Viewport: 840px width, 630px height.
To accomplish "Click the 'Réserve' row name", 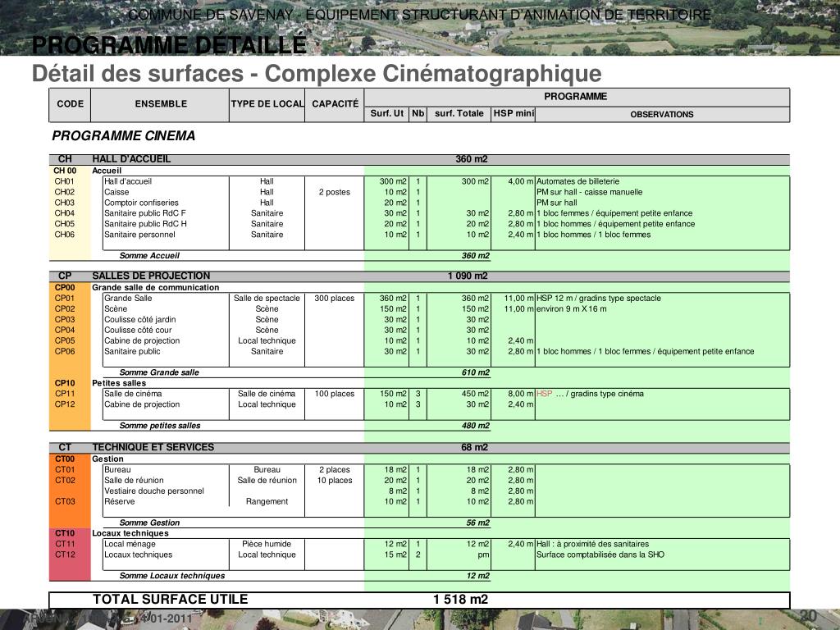I will coord(120,501).
